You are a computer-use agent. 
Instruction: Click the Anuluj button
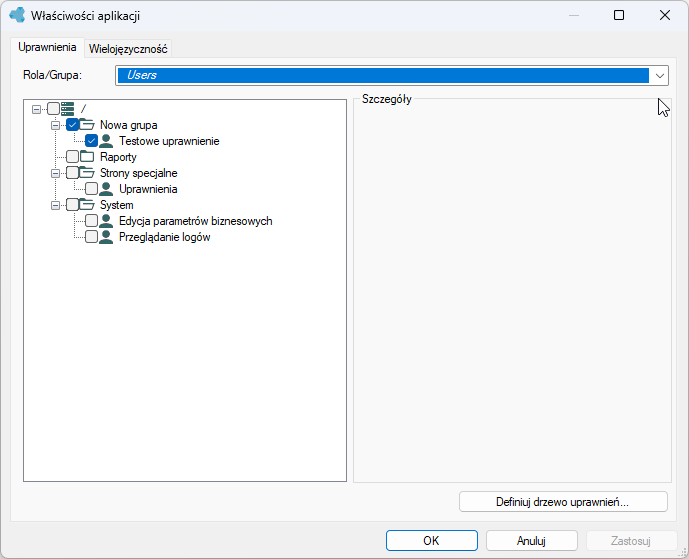pos(531,541)
